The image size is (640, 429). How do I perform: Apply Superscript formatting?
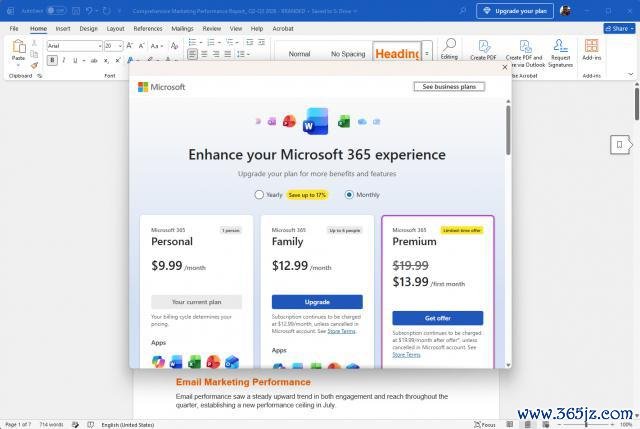[118, 60]
